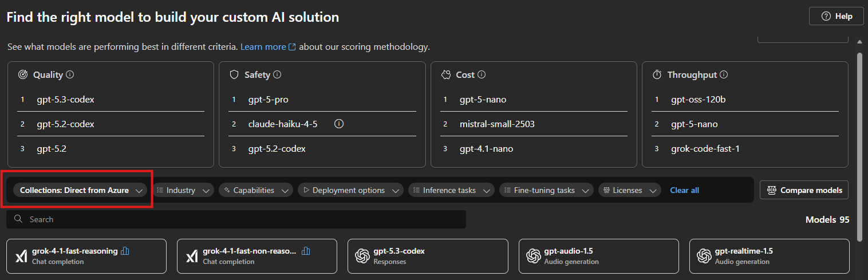Select gpt-5.2-codex in Safety ranking
Screen dimensions: 868x280
(277, 148)
